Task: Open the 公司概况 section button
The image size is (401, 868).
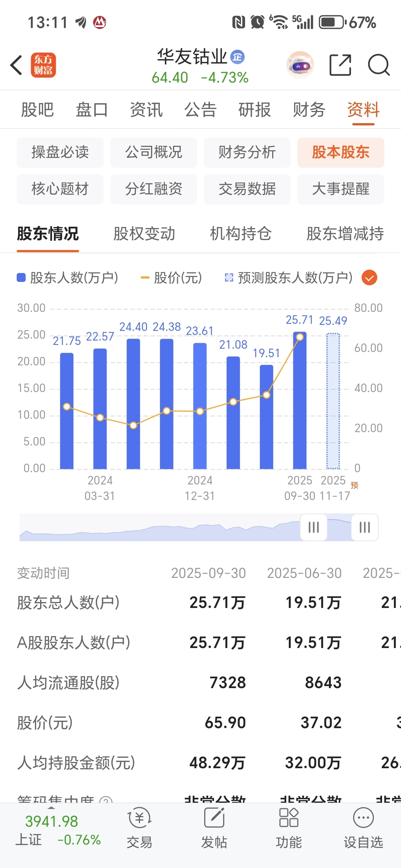Action: pos(154,152)
